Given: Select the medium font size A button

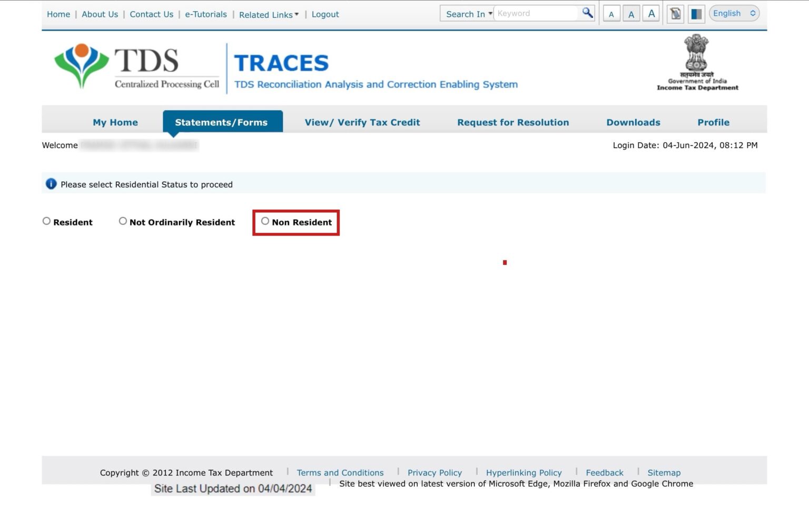Looking at the screenshot, I should [x=631, y=14].
